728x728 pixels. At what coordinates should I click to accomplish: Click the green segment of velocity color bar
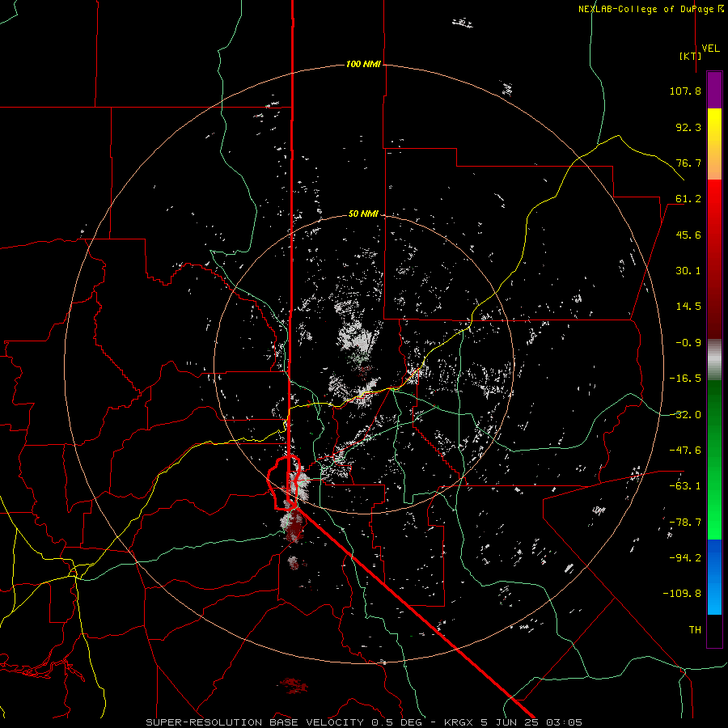point(714,459)
